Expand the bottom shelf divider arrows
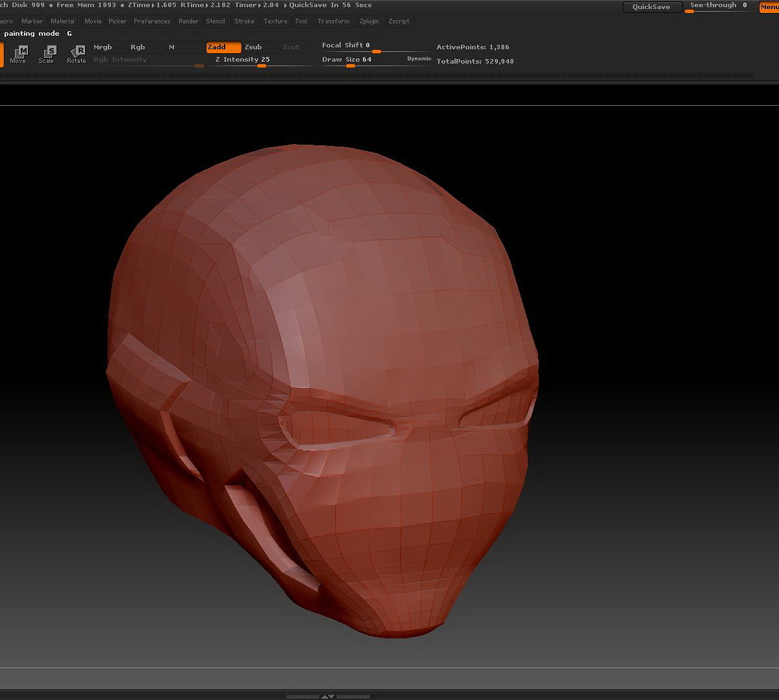Image resolution: width=779 pixels, height=700 pixels. [328, 696]
